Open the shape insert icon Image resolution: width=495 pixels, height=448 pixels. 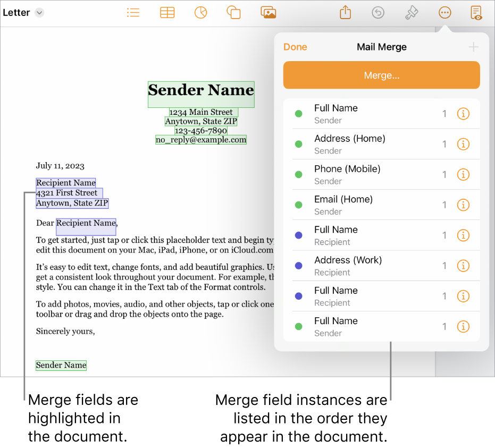pos(233,13)
